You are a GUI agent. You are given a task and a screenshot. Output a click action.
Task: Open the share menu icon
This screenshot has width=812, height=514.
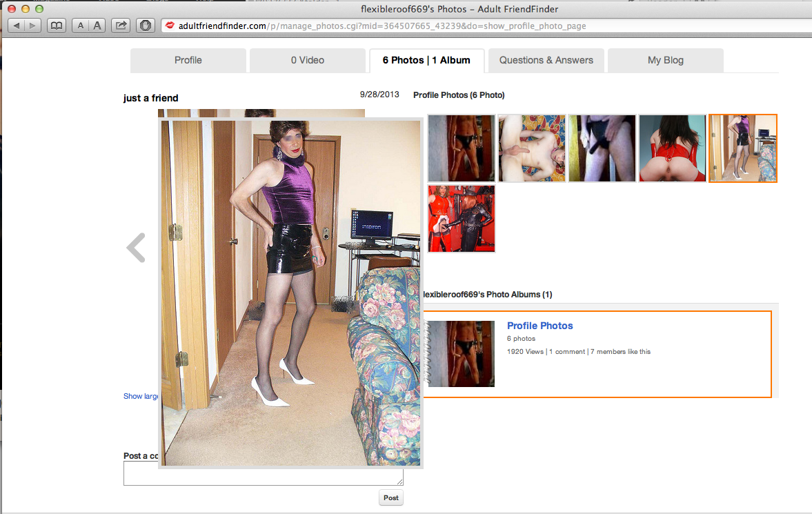pyautogui.click(x=119, y=26)
